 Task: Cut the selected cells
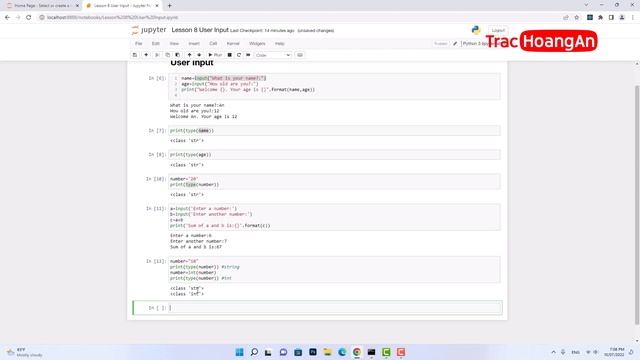(x=157, y=55)
